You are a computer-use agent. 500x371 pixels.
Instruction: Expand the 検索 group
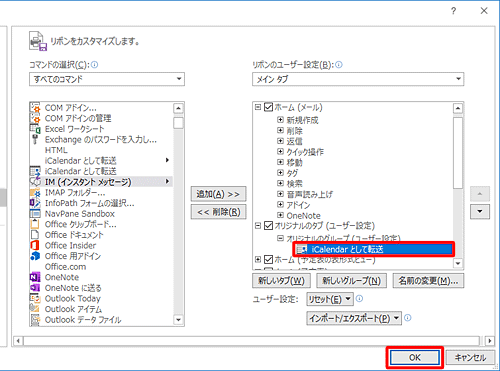coord(280,183)
